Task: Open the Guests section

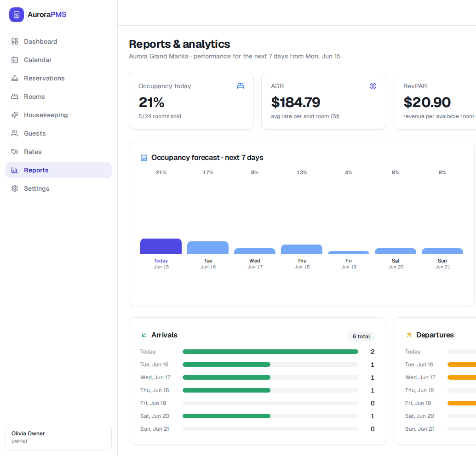Action: coord(58,133)
